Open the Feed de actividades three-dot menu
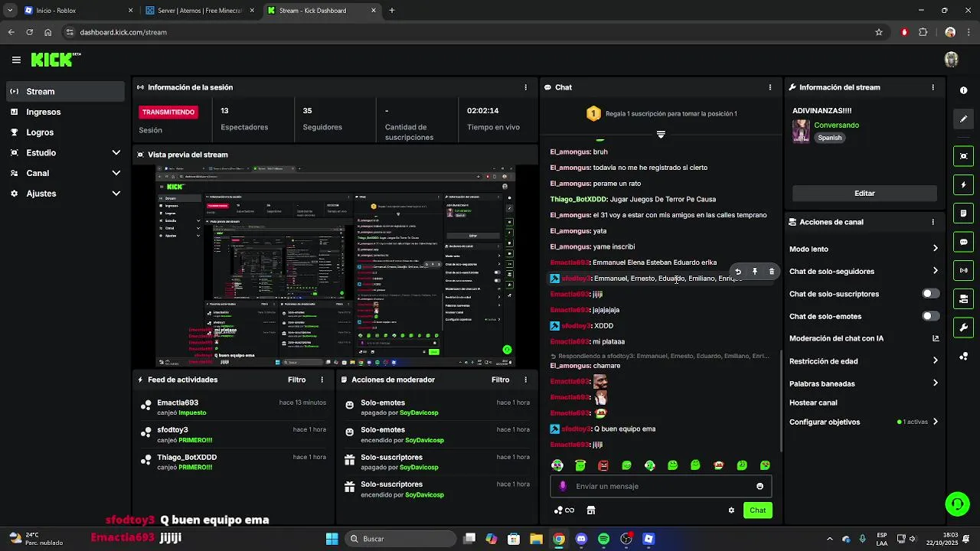This screenshot has height=551, width=980. [x=322, y=380]
